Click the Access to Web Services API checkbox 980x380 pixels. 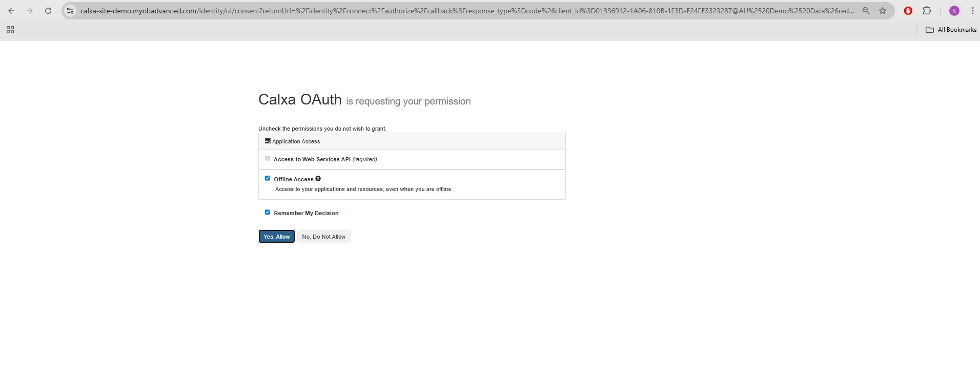pos(268,158)
